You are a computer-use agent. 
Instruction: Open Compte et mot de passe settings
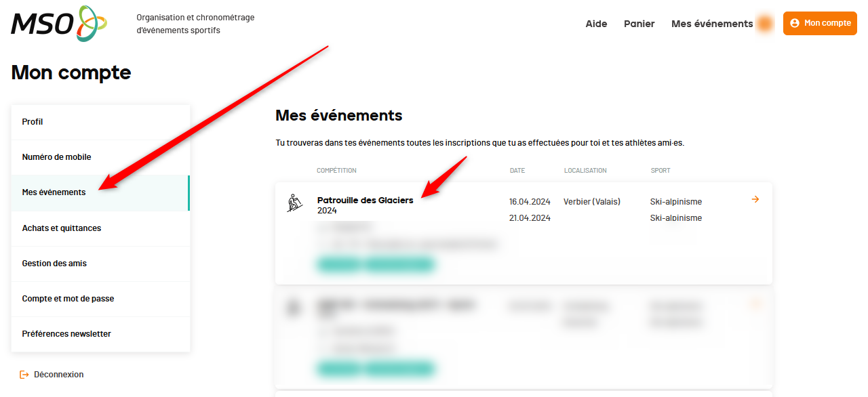[68, 299]
